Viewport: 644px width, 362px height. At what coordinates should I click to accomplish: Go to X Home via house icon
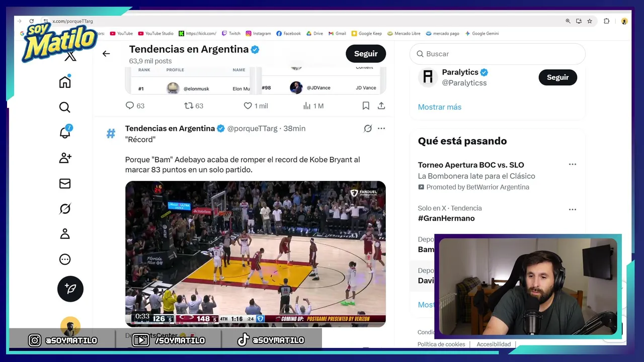click(x=65, y=81)
